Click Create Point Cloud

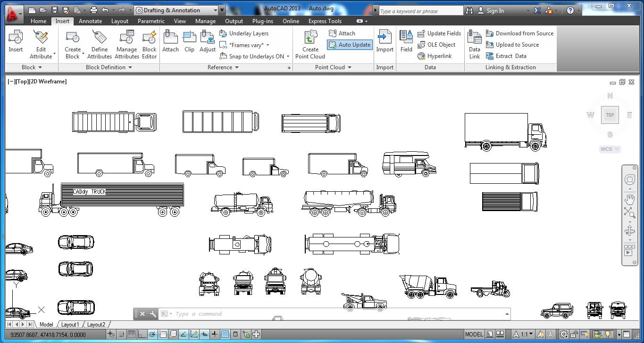point(310,45)
